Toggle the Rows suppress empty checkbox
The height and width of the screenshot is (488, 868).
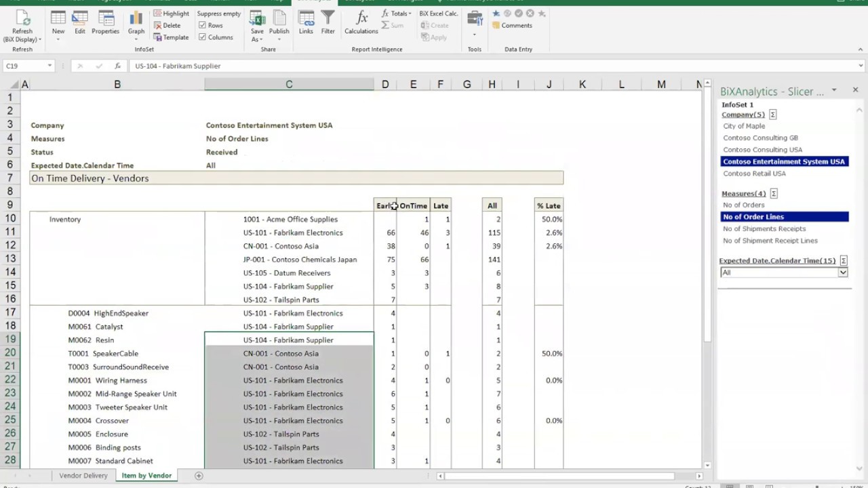coord(203,25)
